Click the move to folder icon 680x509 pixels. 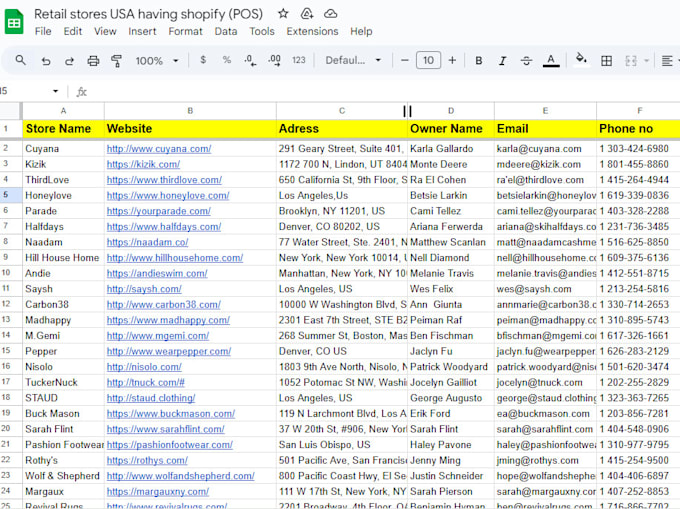point(307,14)
